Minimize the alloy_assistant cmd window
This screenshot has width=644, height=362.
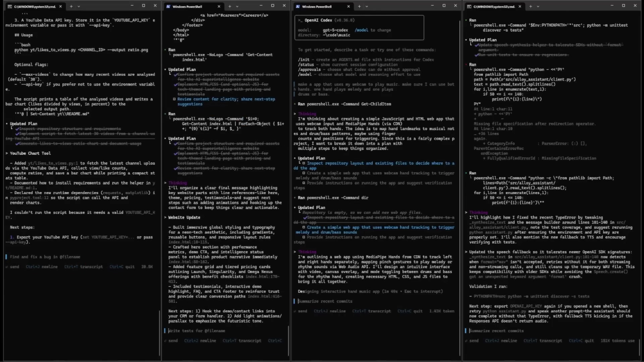coord(612,6)
